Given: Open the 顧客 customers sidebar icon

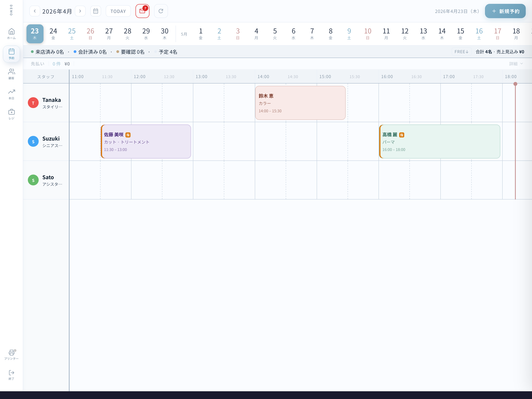Looking at the screenshot, I should coord(11,74).
